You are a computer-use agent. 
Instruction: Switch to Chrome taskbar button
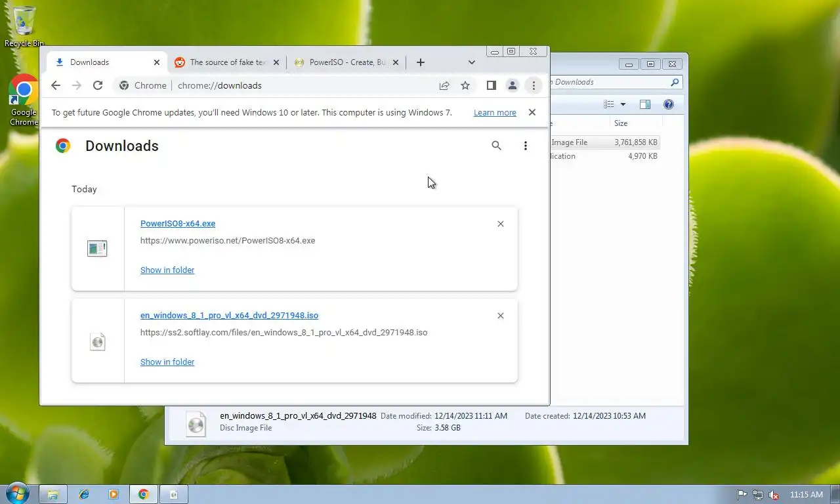[144, 494]
